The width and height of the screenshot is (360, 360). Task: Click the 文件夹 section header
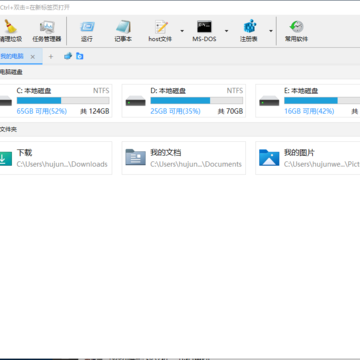[x=8, y=129]
